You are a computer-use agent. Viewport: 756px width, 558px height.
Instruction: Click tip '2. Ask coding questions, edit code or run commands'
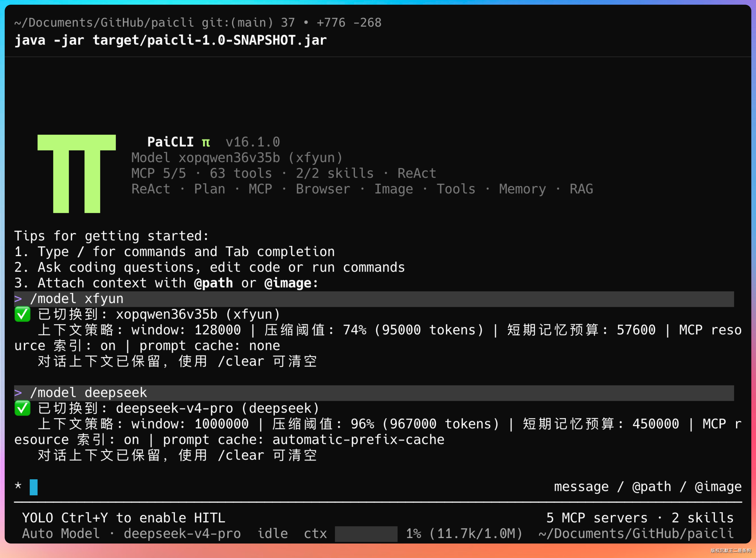(210, 267)
